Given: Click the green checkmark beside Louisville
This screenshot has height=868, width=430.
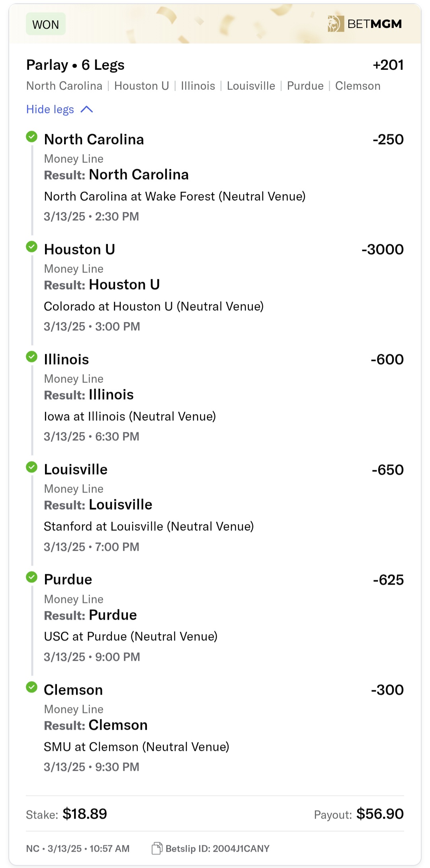Looking at the screenshot, I should click(31, 467).
